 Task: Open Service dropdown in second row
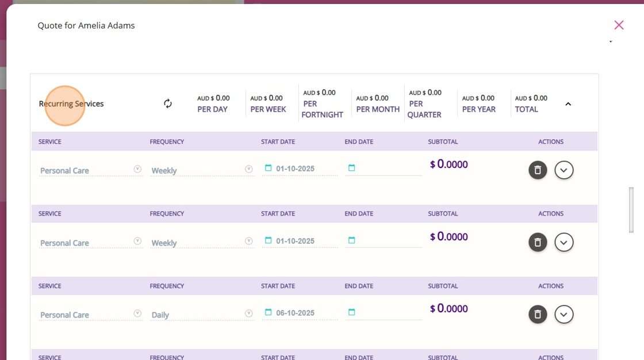[x=137, y=241]
